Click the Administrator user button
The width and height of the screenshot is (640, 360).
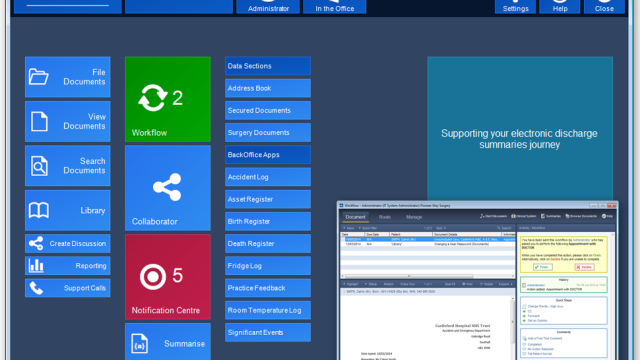(268, 7)
